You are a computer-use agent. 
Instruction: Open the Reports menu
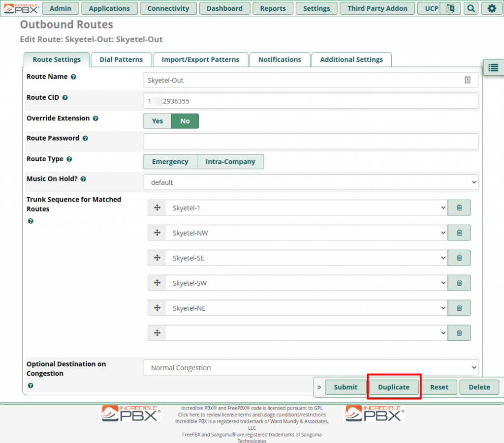click(x=273, y=8)
